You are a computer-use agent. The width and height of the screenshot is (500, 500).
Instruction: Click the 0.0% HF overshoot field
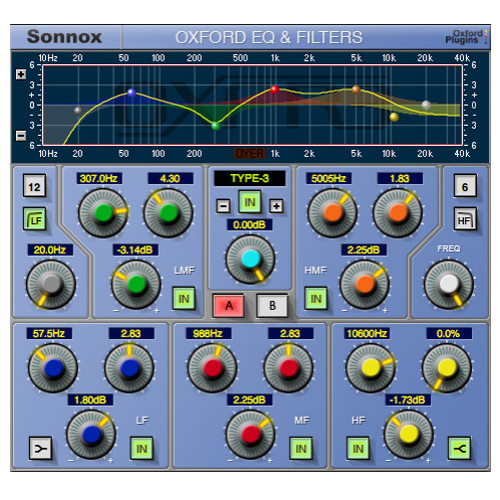tap(449, 333)
